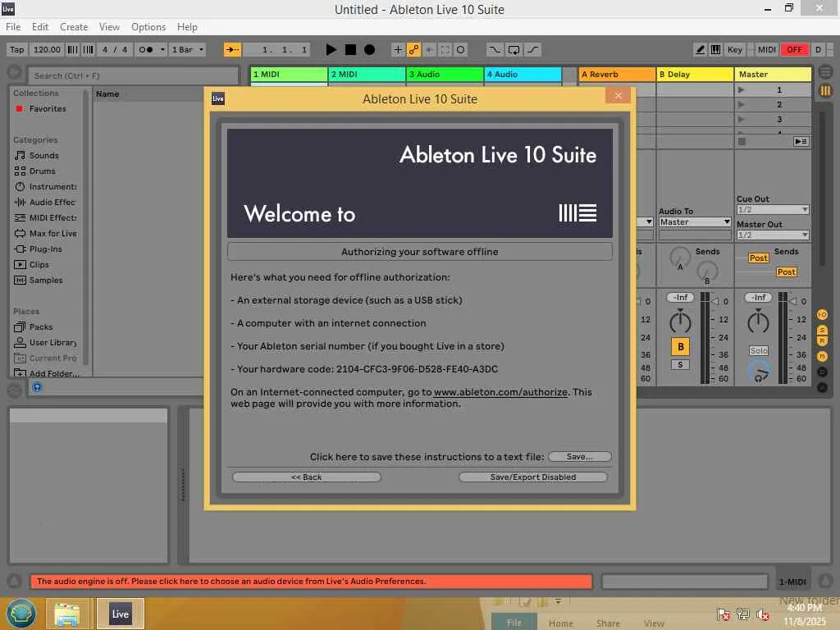
Task: Select the Samples category
Action: [x=46, y=281]
